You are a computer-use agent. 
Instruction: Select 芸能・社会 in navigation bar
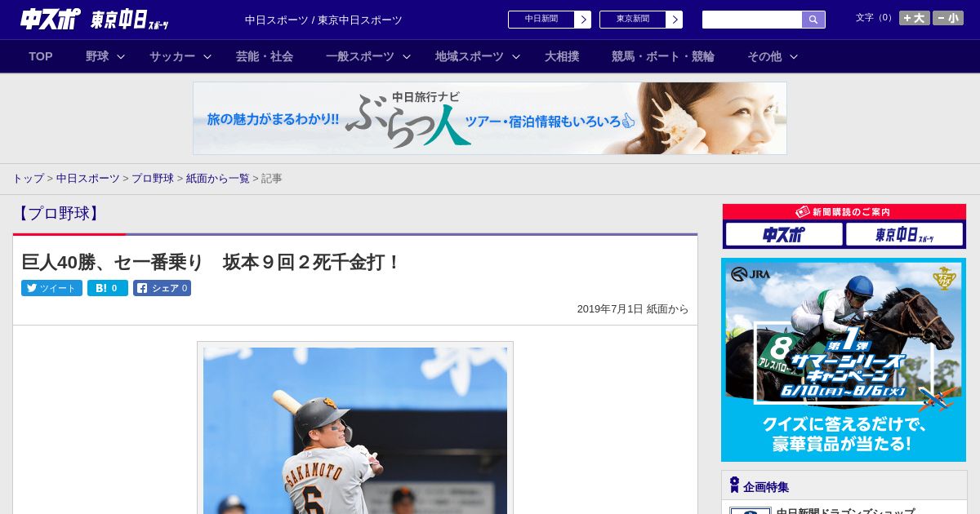click(265, 56)
